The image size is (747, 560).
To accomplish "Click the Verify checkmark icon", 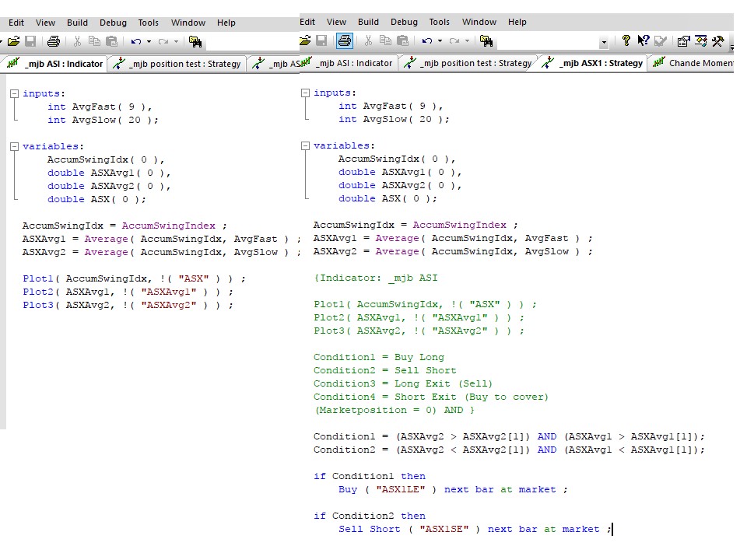I will point(661,41).
